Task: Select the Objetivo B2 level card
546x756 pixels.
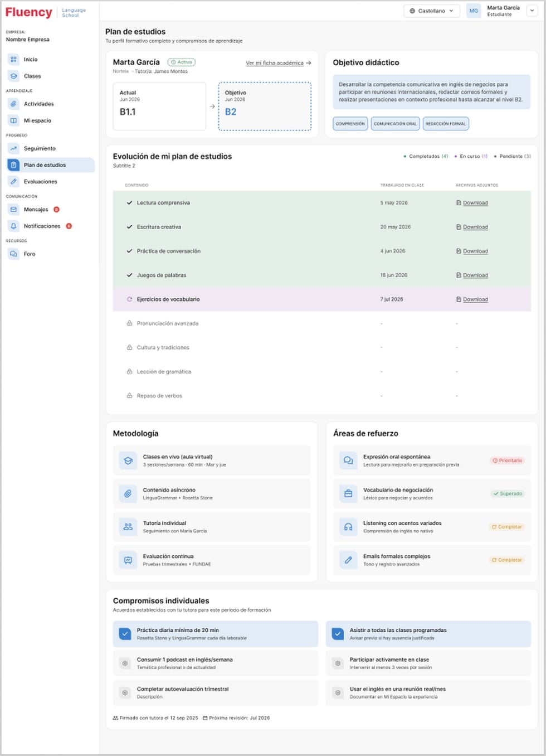Action: point(265,106)
